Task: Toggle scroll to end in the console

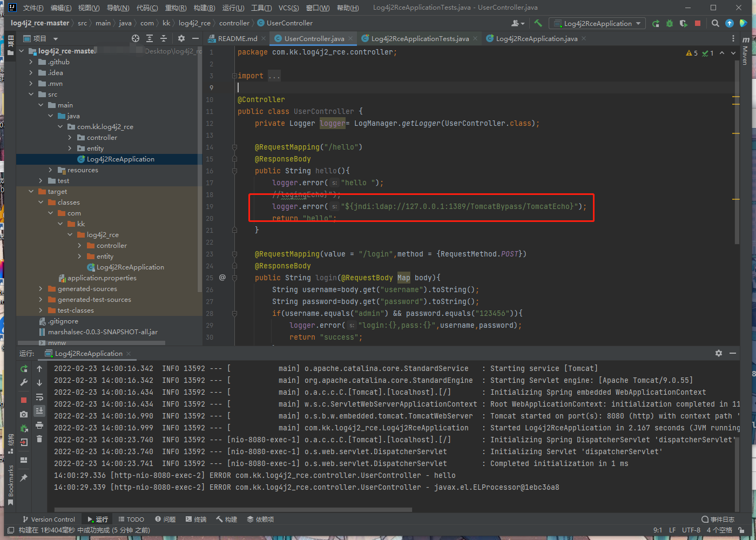Action: click(x=39, y=411)
